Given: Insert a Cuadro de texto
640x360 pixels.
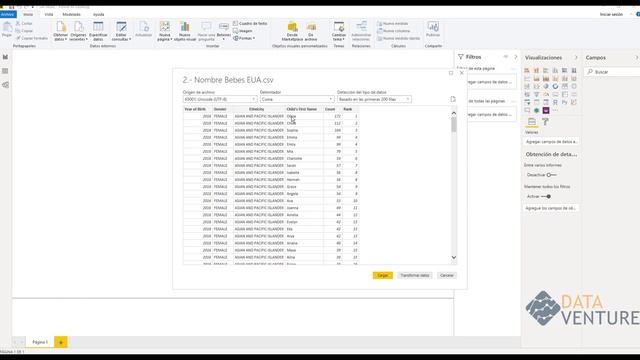Looking at the screenshot, I should point(250,24).
